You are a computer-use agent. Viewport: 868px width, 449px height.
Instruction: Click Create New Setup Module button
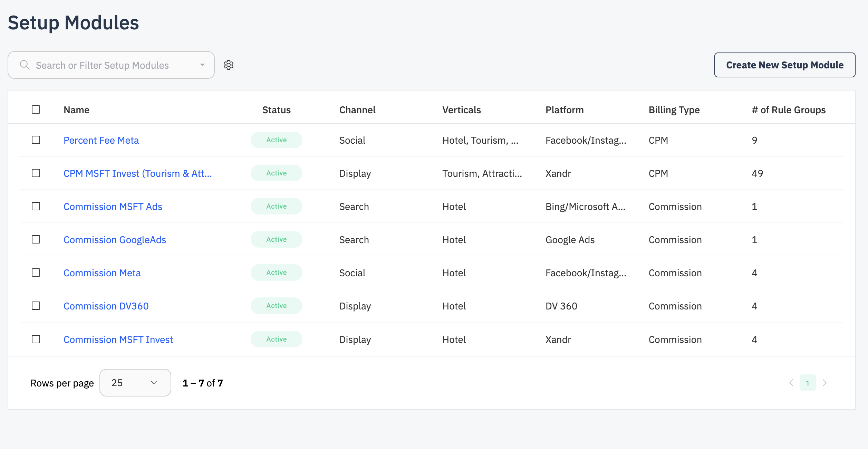click(784, 65)
